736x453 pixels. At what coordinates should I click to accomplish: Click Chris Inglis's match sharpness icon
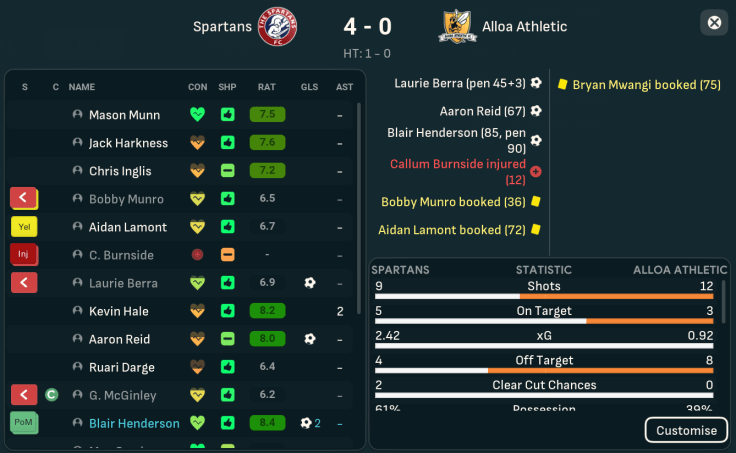[x=227, y=171]
